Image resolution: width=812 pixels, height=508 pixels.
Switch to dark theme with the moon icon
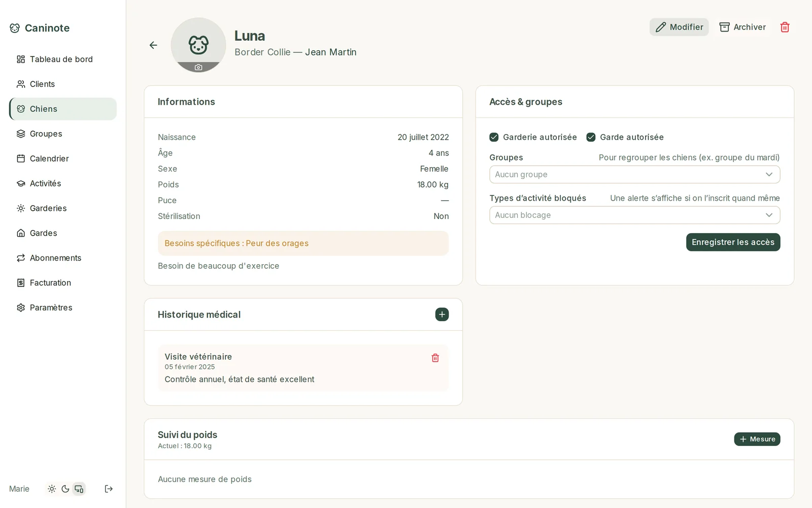click(x=65, y=489)
